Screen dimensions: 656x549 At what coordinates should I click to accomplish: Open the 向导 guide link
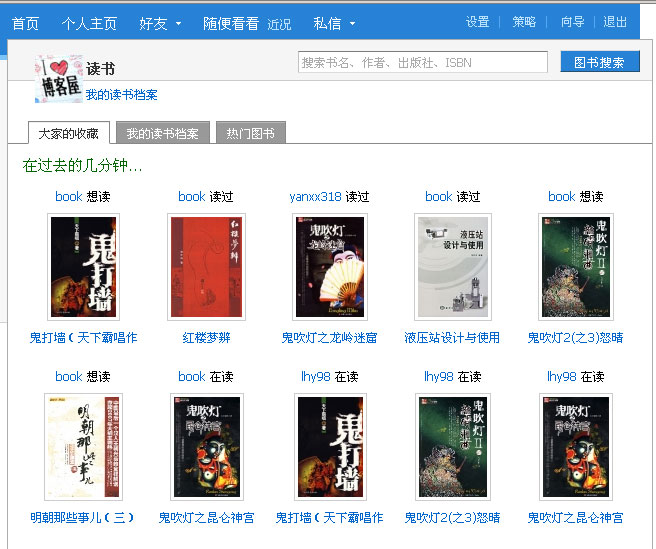[x=572, y=22]
